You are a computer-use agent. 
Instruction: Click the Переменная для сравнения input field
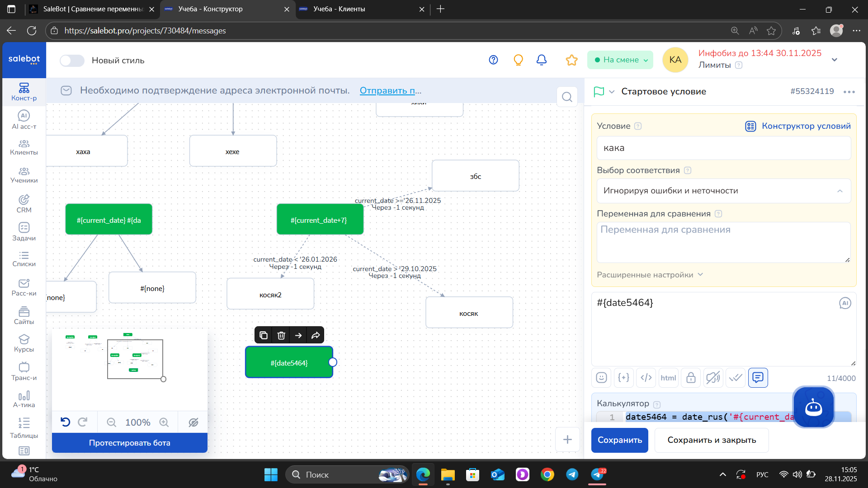(723, 242)
